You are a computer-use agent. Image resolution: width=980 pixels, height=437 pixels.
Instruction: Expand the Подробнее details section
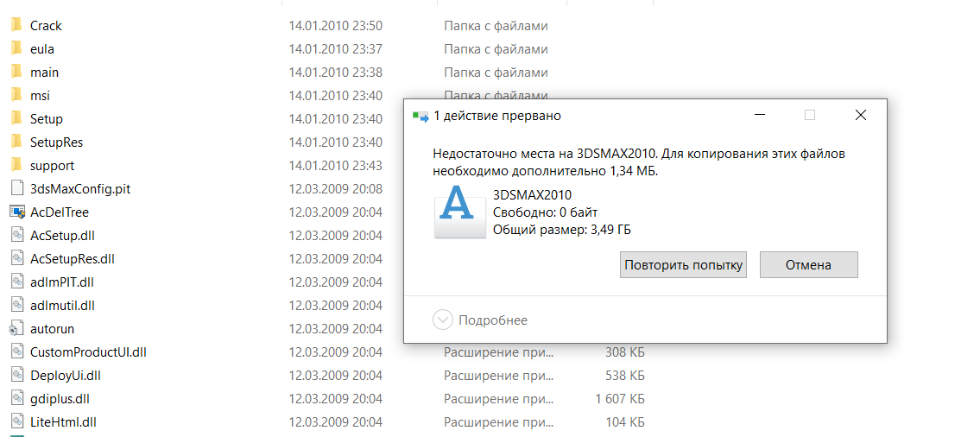pyautogui.click(x=442, y=320)
